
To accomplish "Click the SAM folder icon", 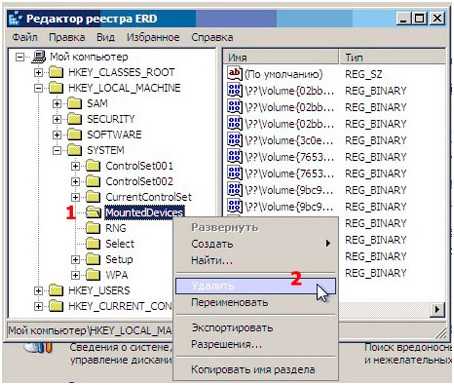I will point(74,103).
